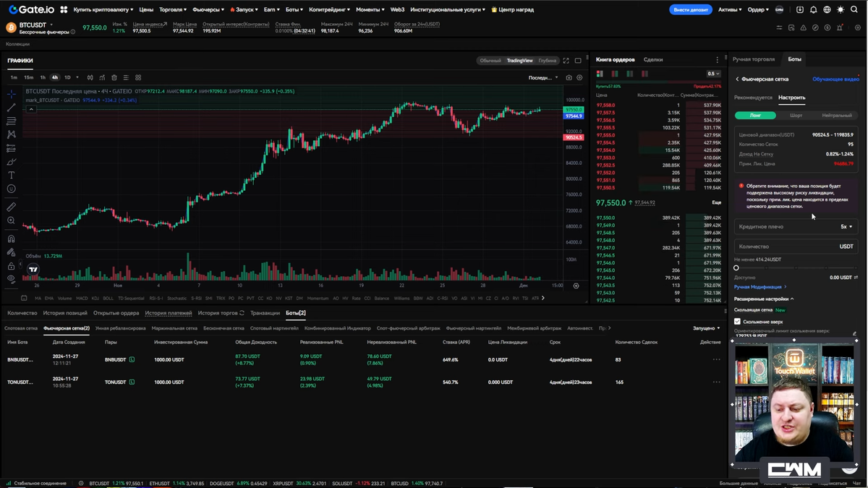Open order book three-dot menu
The height and width of the screenshot is (488, 868).
click(718, 59)
